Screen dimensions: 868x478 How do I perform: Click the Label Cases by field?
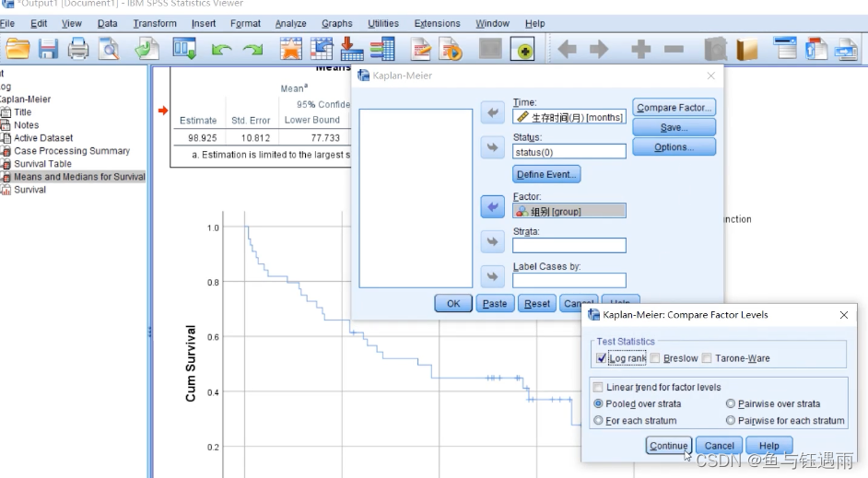[x=569, y=281]
